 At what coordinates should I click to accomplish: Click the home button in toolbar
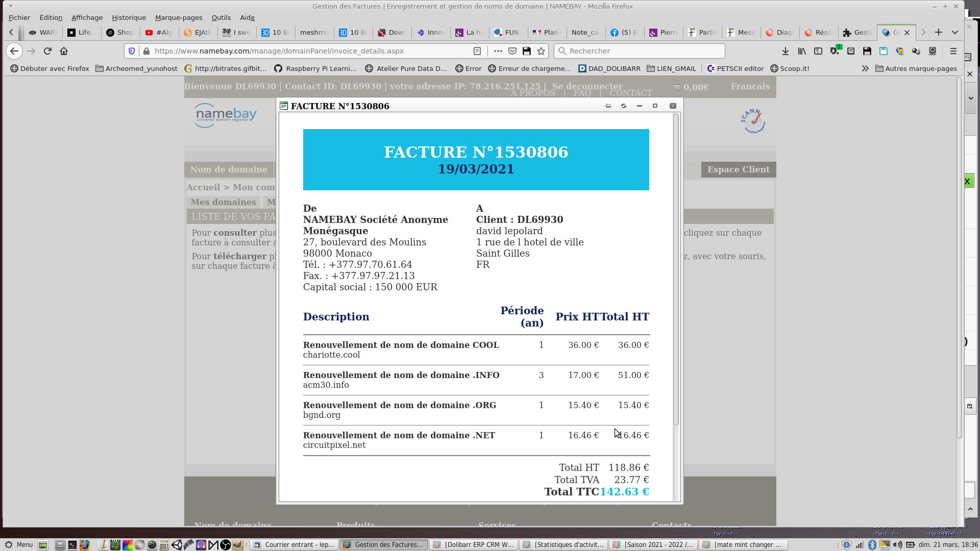point(64,51)
